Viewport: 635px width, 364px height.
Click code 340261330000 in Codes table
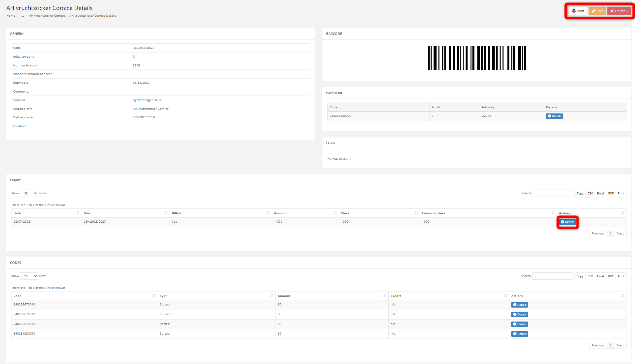(x=24, y=334)
